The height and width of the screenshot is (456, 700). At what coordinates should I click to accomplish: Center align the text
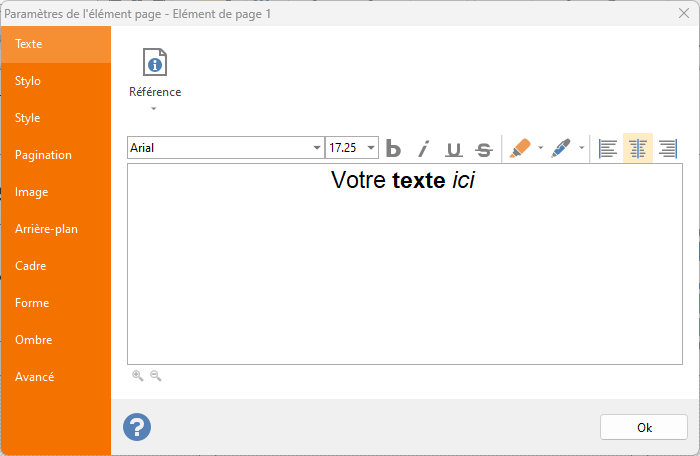637,149
